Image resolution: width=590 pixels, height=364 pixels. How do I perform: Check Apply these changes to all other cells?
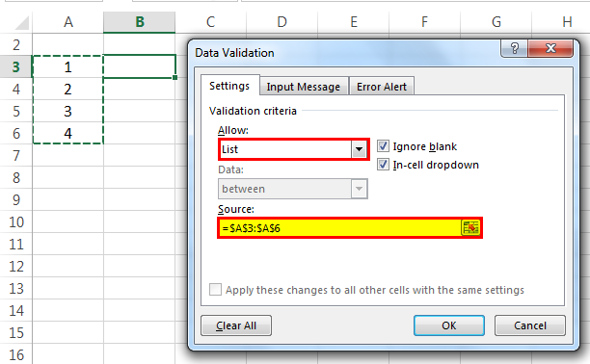[215, 290]
